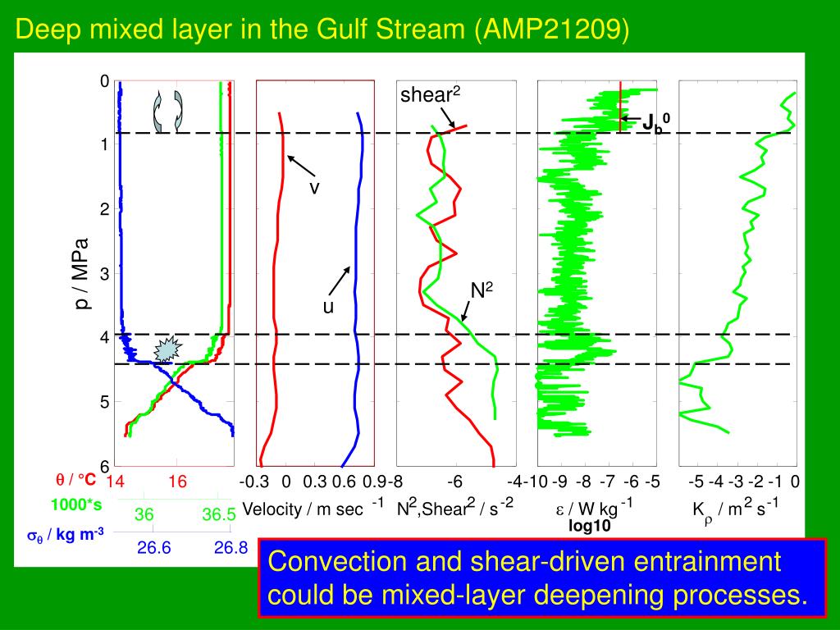840x630 pixels.
Task: Click the 'σθ / kg m-3' density label
Action: point(66,535)
